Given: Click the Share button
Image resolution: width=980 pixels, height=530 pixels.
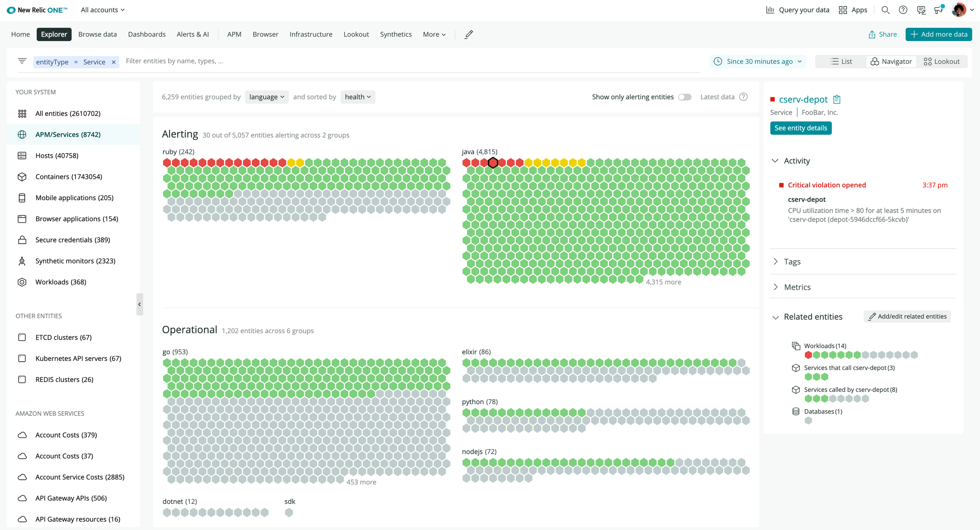Looking at the screenshot, I should click(x=882, y=34).
